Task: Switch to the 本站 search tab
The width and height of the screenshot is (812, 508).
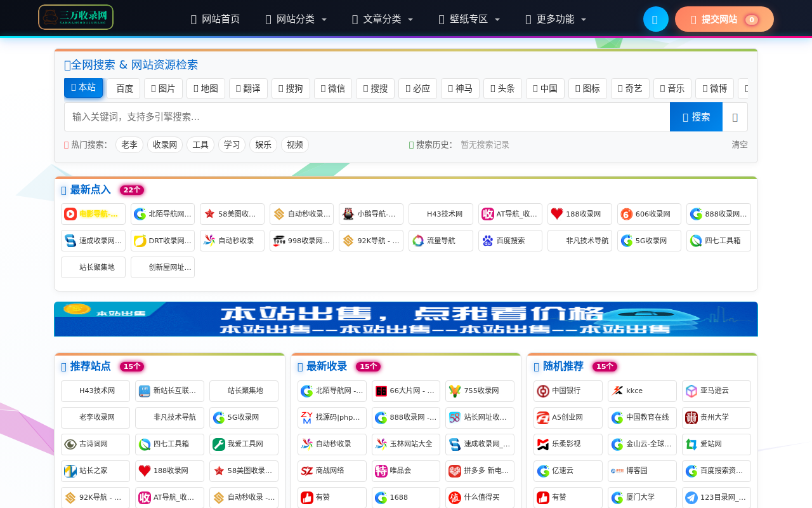Action: (83, 89)
